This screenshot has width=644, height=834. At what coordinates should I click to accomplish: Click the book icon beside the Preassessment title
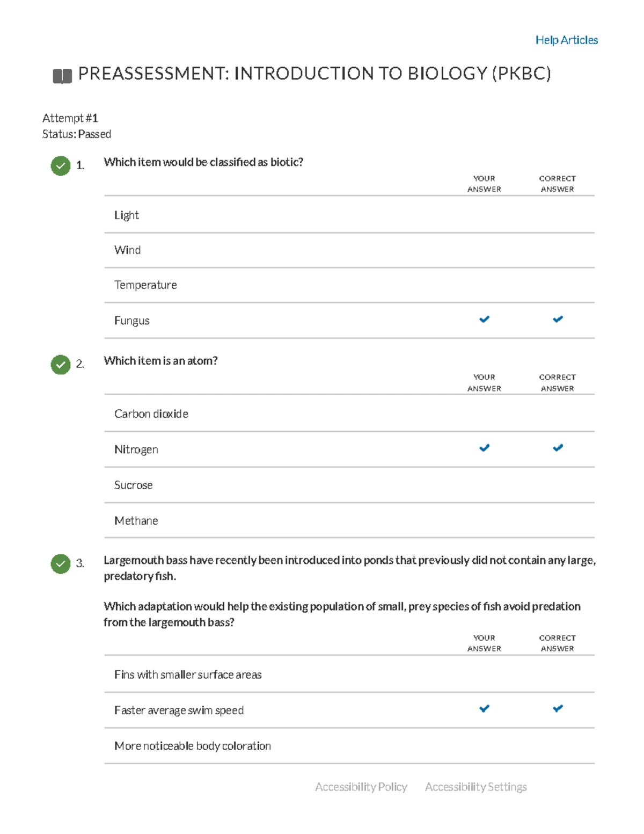[62, 76]
